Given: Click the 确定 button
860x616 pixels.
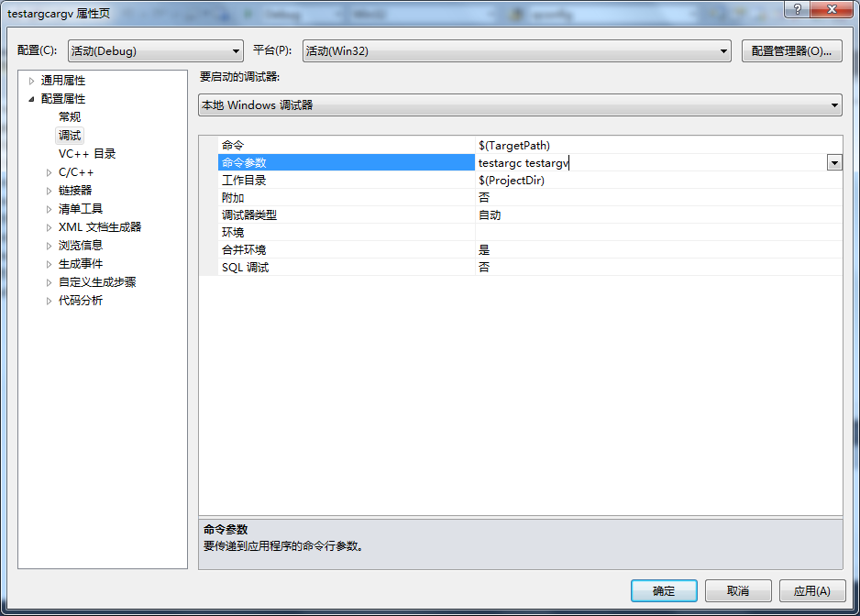Looking at the screenshot, I should (664, 590).
